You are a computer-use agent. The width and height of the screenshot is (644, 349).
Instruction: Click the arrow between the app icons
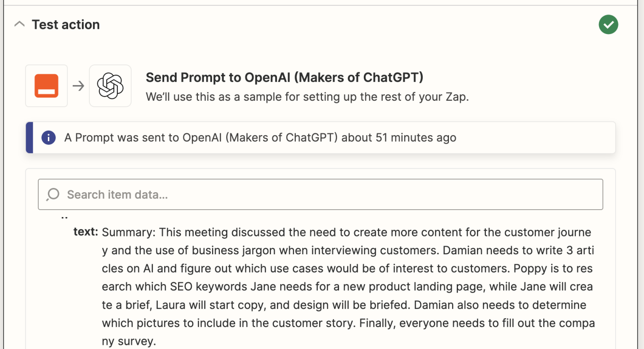click(79, 86)
